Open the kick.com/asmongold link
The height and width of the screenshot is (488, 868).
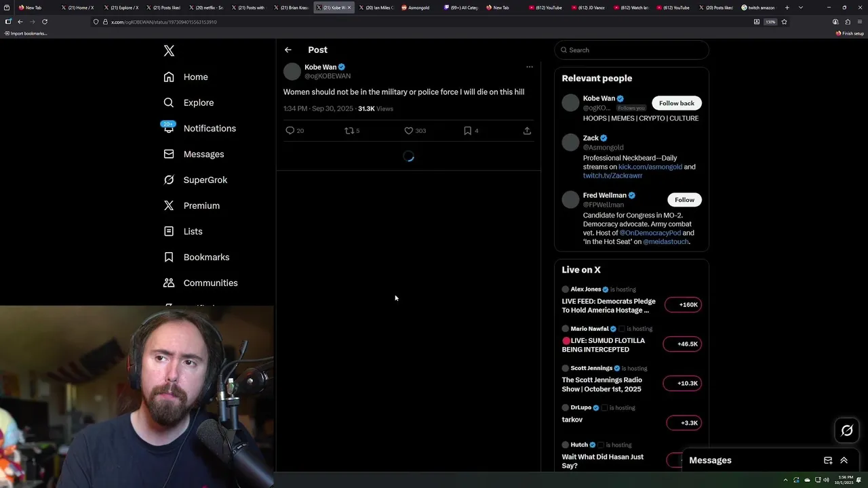[650, 167]
